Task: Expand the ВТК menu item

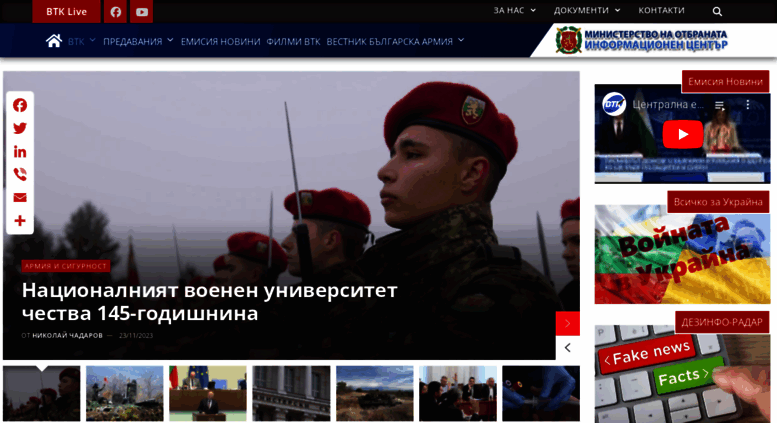Action: coord(81,41)
